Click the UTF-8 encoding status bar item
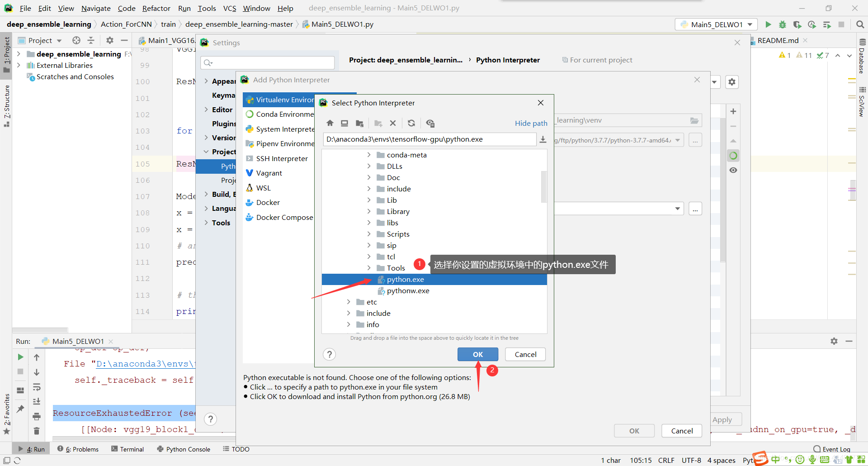This screenshot has width=868, height=466. point(691,460)
